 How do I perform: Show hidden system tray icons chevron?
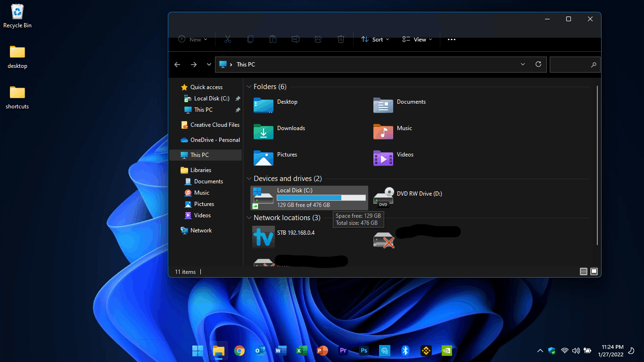coord(540,351)
